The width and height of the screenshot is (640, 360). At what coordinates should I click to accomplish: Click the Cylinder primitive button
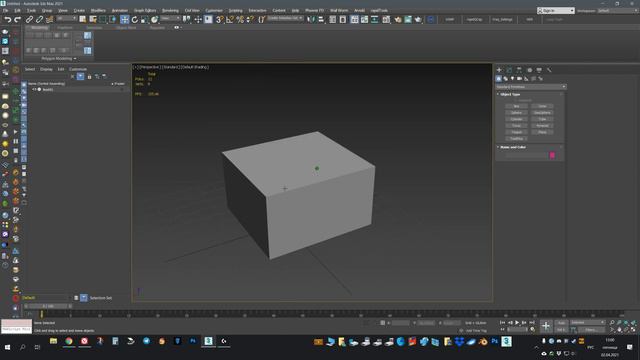516,119
